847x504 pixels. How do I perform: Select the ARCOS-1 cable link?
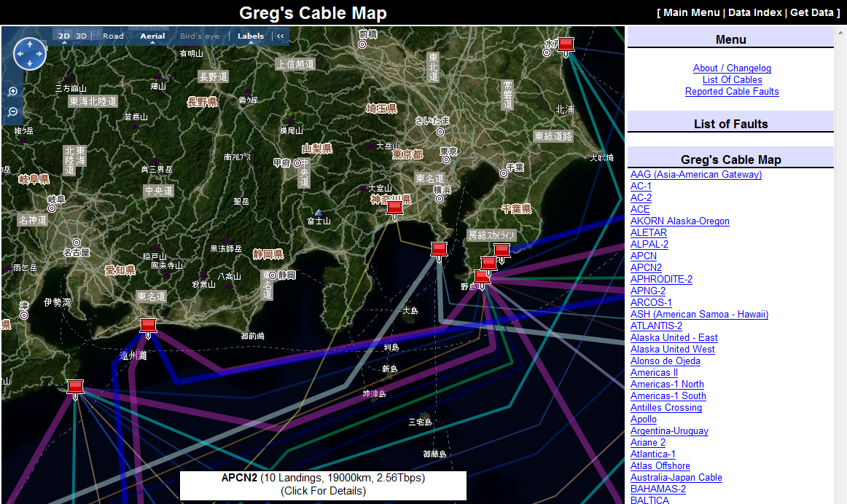click(x=651, y=303)
